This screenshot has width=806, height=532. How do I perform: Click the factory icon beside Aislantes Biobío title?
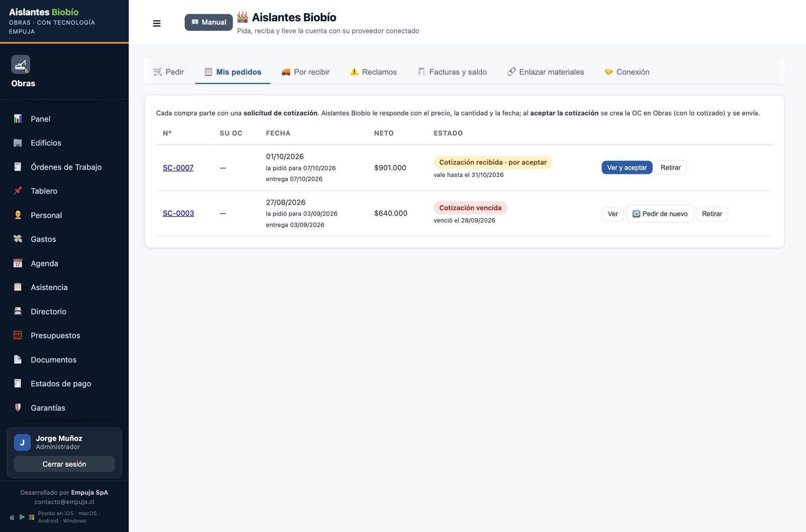tap(242, 17)
